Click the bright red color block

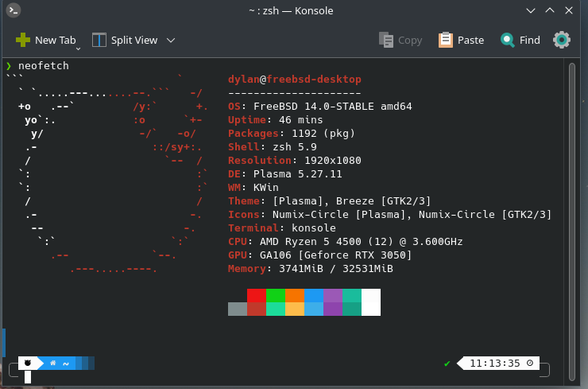click(256, 295)
